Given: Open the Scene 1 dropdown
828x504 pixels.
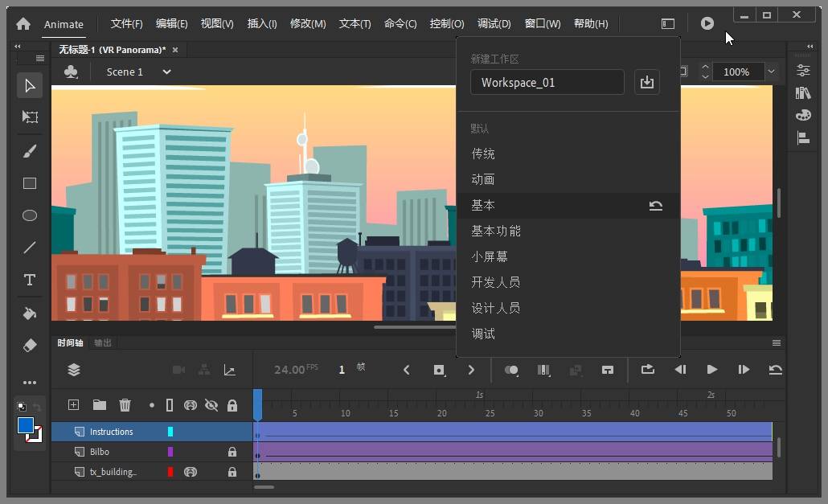Looking at the screenshot, I should [166, 72].
